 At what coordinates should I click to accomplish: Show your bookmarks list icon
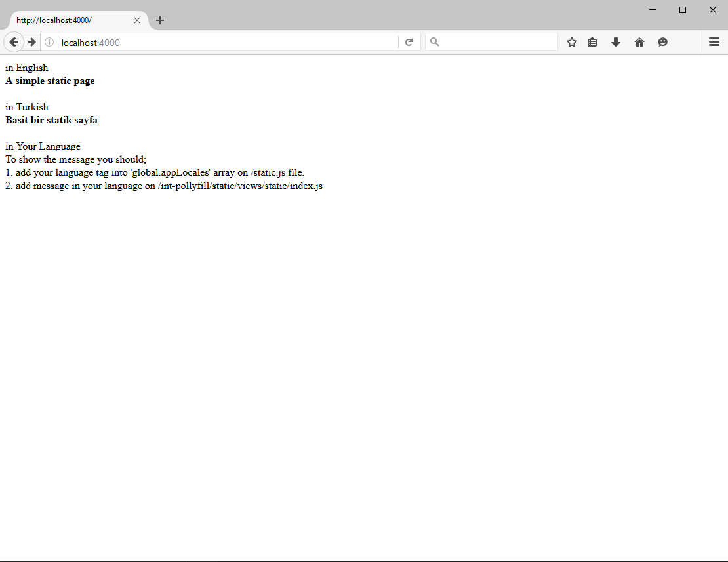click(592, 42)
